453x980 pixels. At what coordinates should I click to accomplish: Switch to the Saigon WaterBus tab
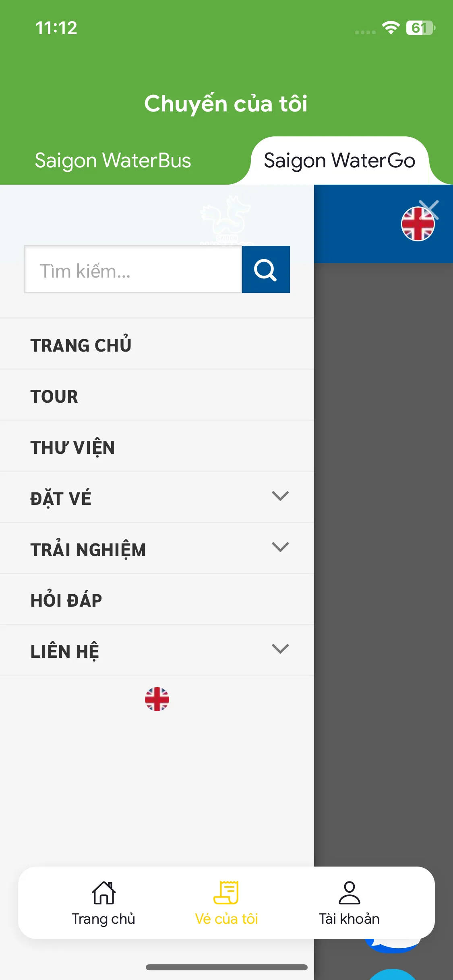113,161
